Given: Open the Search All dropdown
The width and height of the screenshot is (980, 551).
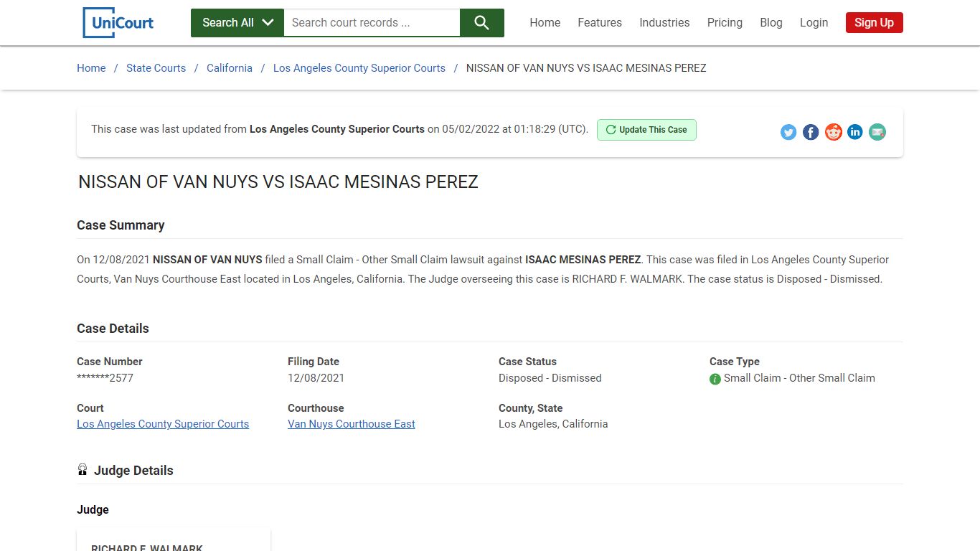Looking at the screenshot, I should click(x=237, y=23).
